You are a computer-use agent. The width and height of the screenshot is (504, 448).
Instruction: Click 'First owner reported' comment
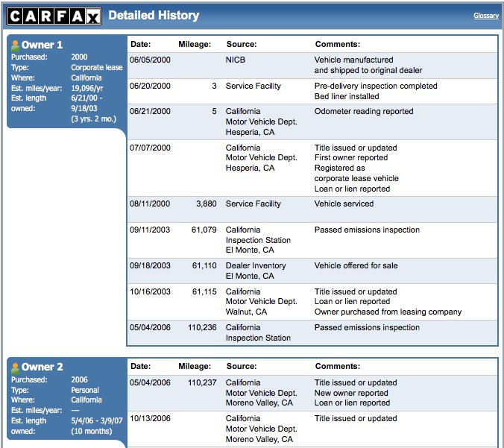click(351, 157)
